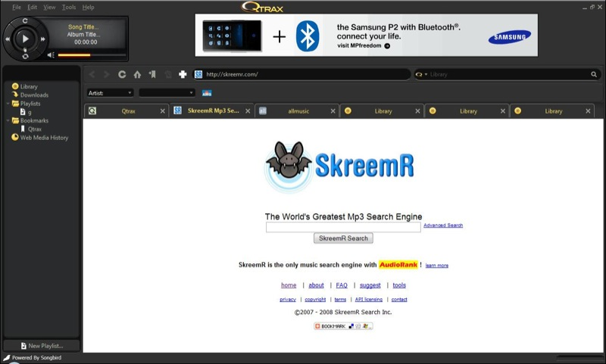Image resolution: width=606 pixels, height=364 pixels.
Task: Collapse the Bookmarks folder
Action: click(x=8, y=120)
